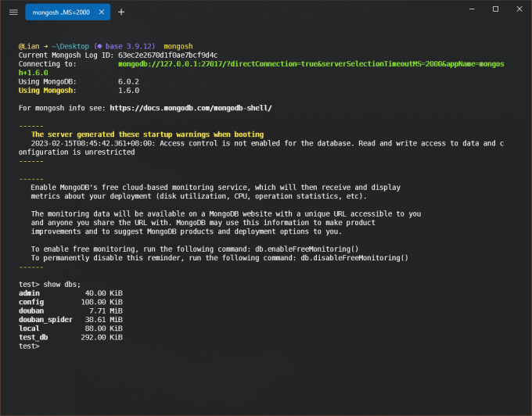The image size is (532, 416).
Task: Open the docs.mongodb.com mongodb-shell link
Action: pyautogui.click(x=191, y=108)
